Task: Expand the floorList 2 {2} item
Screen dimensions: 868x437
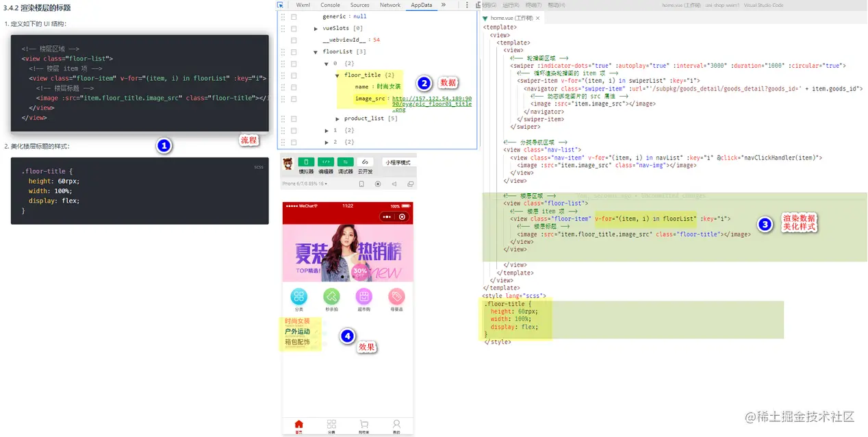Action: 327,142
